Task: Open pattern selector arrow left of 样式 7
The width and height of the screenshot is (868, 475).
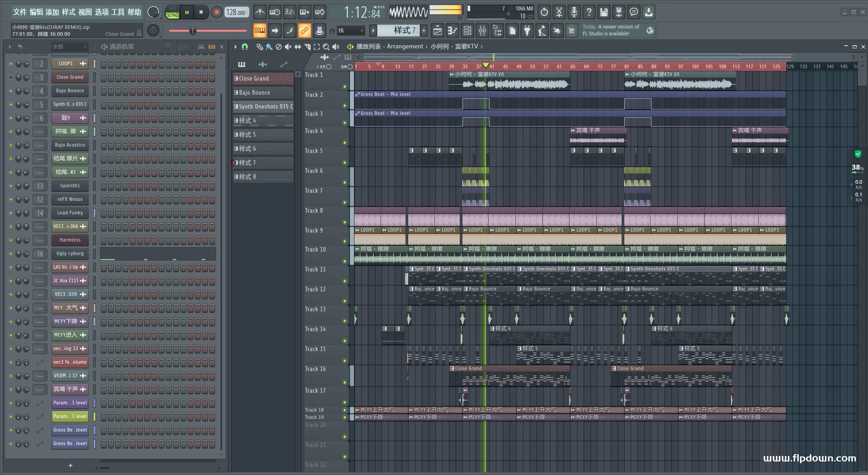Action: click(x=373, y=31)
